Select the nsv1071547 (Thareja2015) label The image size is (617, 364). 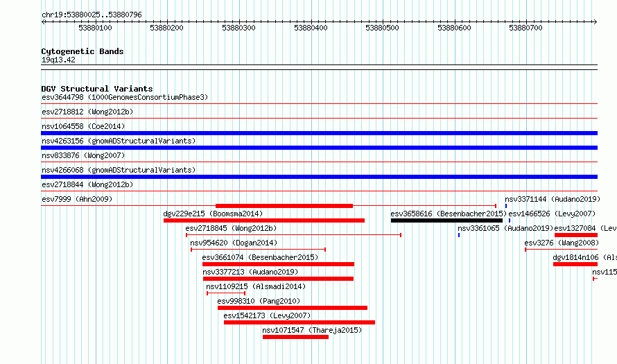point(312,330)
